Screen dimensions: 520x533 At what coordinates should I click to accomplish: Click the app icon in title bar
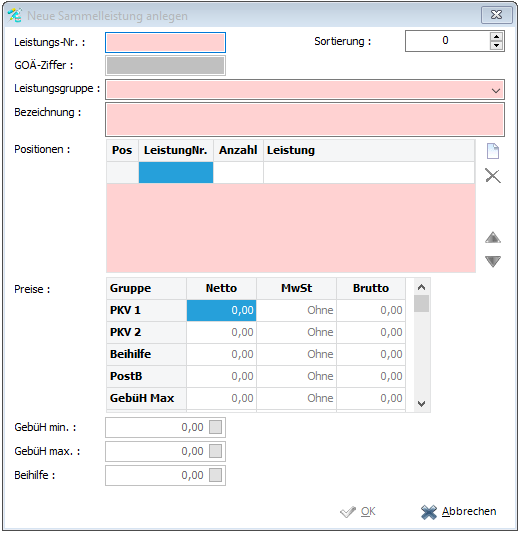15,15
